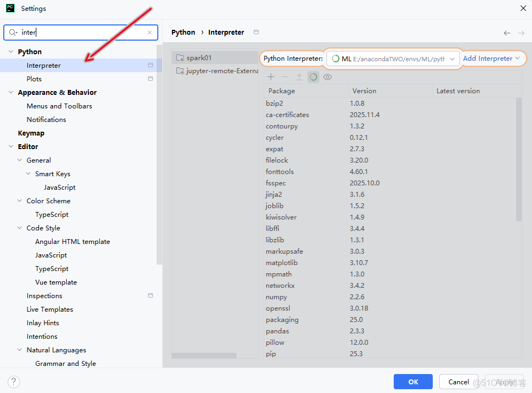Select the openssl package row

point(390,308)
